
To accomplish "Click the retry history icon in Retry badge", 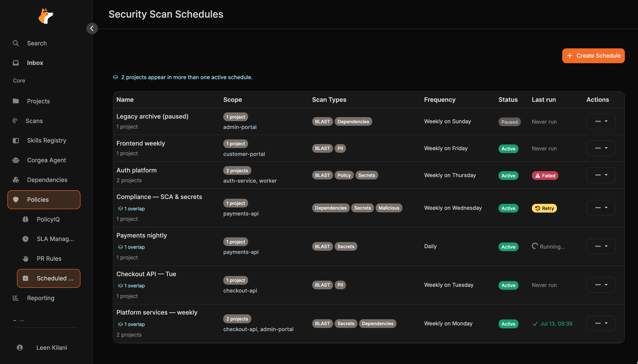I will [x=538, y=208].
